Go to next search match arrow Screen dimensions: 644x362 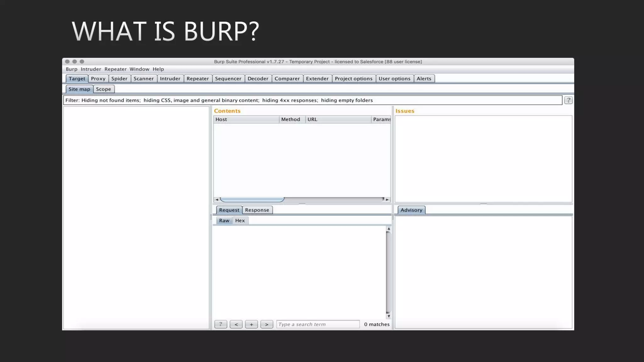point(267,324)
